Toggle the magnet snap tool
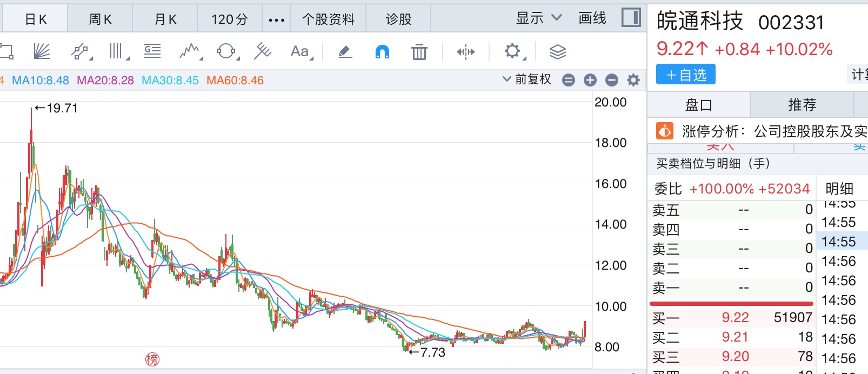This screenshot has height=374, width=868. [382, 52]
